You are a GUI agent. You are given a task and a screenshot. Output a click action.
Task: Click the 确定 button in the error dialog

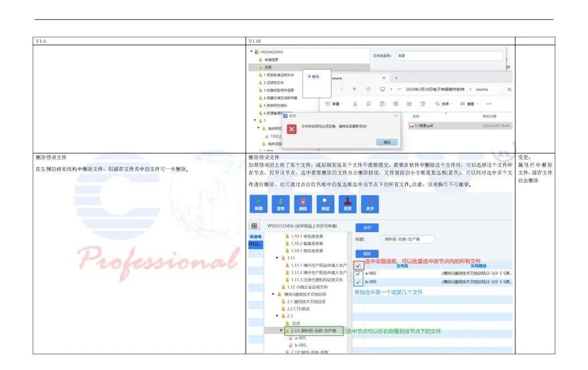387,142
